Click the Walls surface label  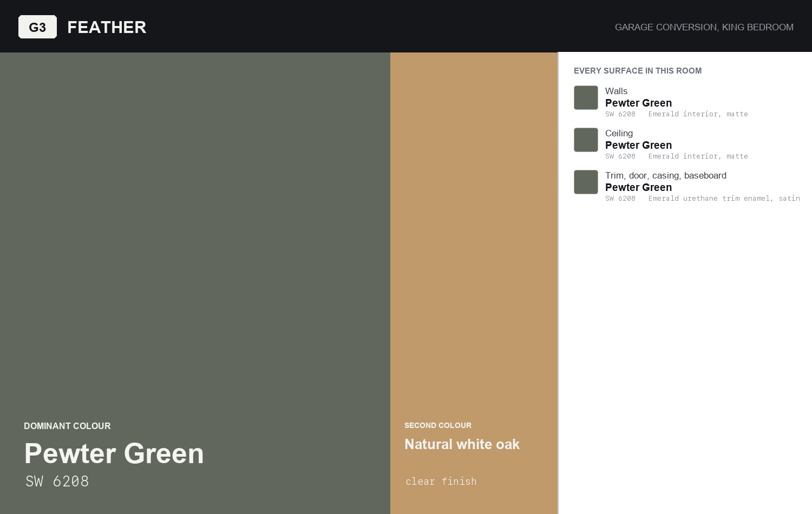616,91
